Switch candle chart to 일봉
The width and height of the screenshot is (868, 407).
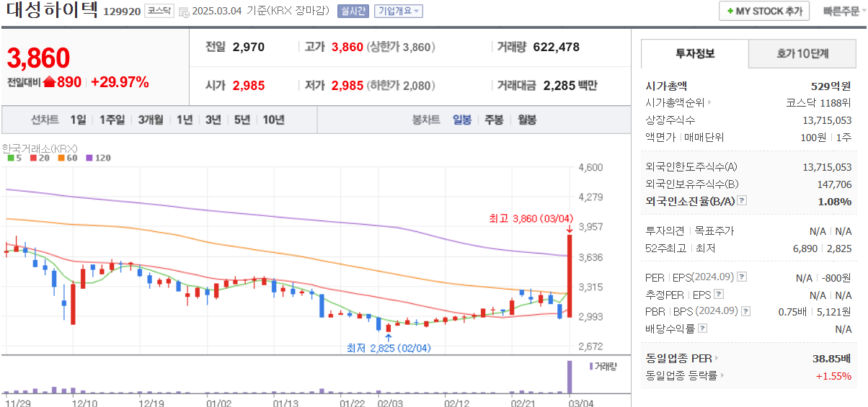pyautogui.click(x=462, y=120)
